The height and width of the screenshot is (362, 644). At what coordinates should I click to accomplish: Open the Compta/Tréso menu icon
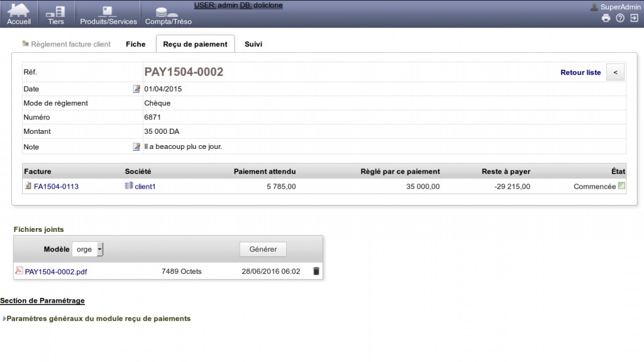point(168,14)
